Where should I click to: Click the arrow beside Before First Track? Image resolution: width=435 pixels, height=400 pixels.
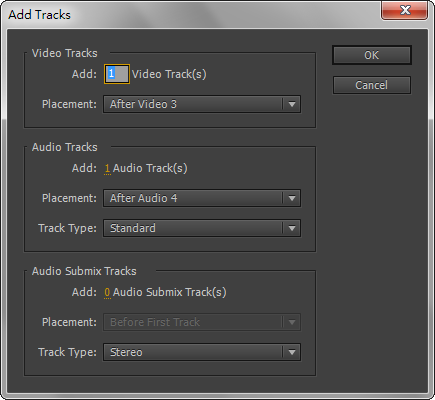pyautogui.click(x=292, y=322)
